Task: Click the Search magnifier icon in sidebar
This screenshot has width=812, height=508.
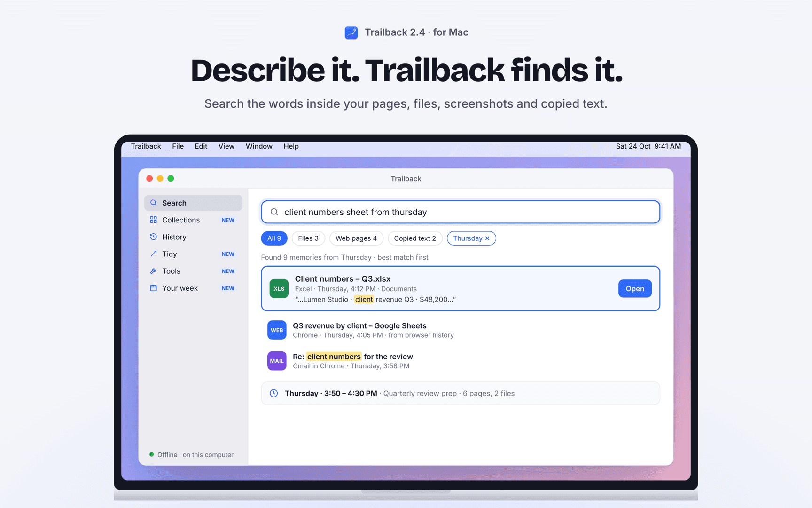Action: (153, 203)
